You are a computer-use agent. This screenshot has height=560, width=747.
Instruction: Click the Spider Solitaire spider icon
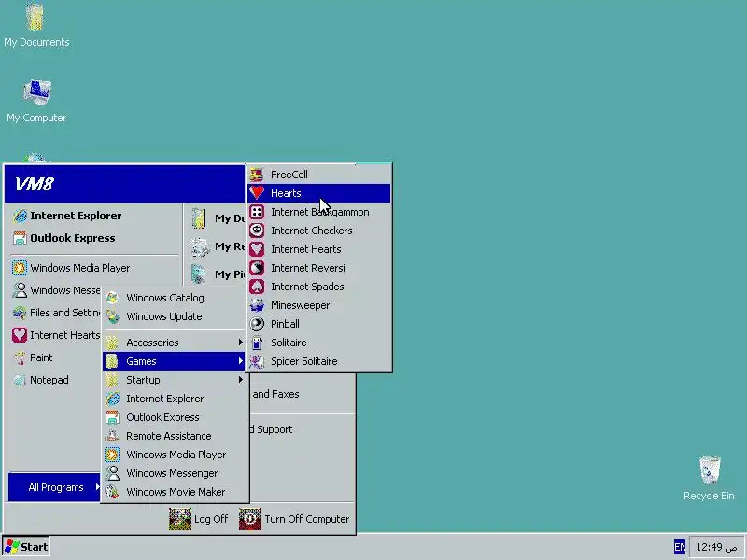[x=257, y=361]
